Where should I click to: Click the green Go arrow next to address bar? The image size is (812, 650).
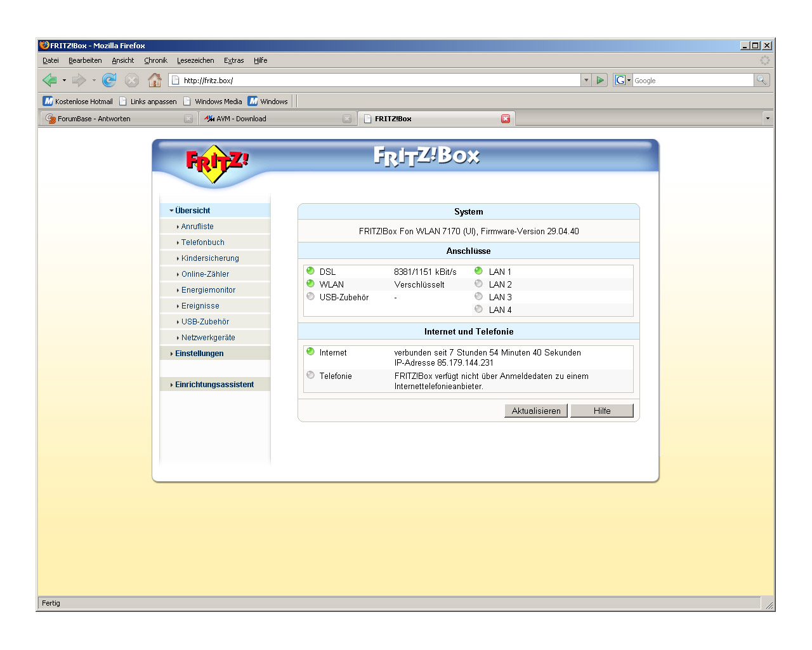[600, 80]
